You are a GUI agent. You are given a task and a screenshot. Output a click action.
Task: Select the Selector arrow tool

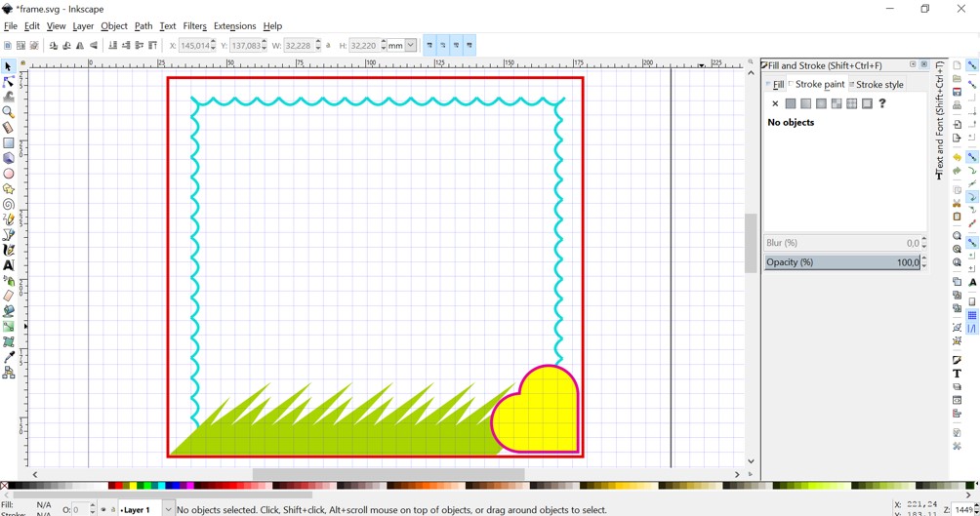click(x=8, y=66)
